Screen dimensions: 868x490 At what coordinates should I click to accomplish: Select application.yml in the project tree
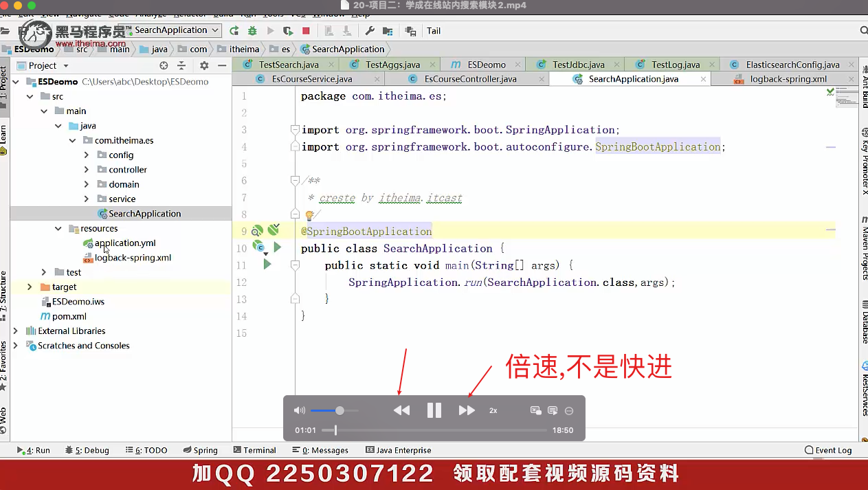pos(125,243)
